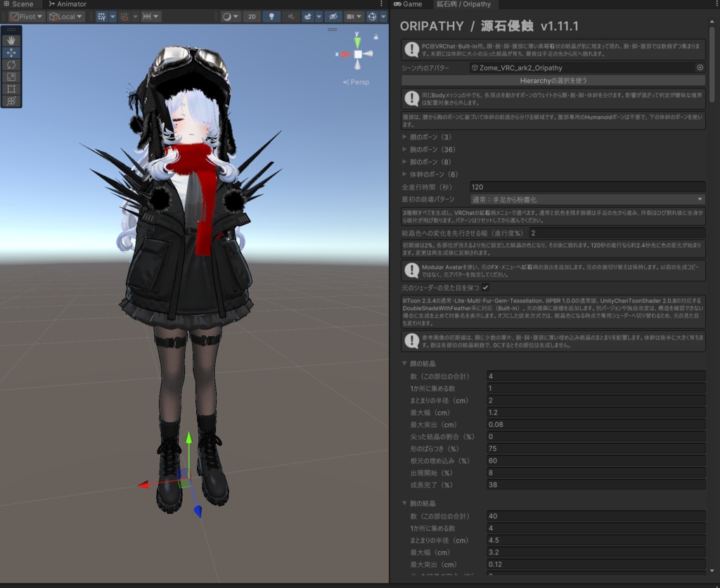This screenshot has width=720, height=588.
Task: Click the scene gizmo center cube
Action: tap(358, 54)
